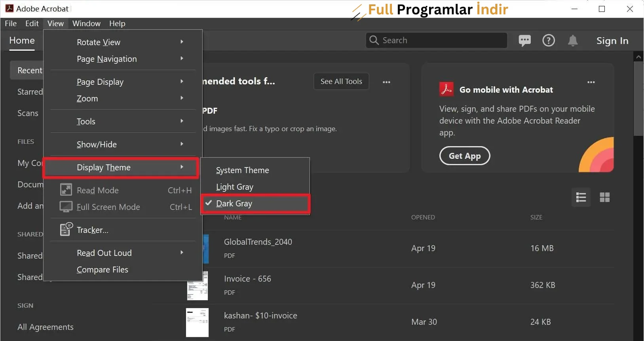Click the Read Mode icon
This screenshot has height=341, width=644.
click(66, 190)
